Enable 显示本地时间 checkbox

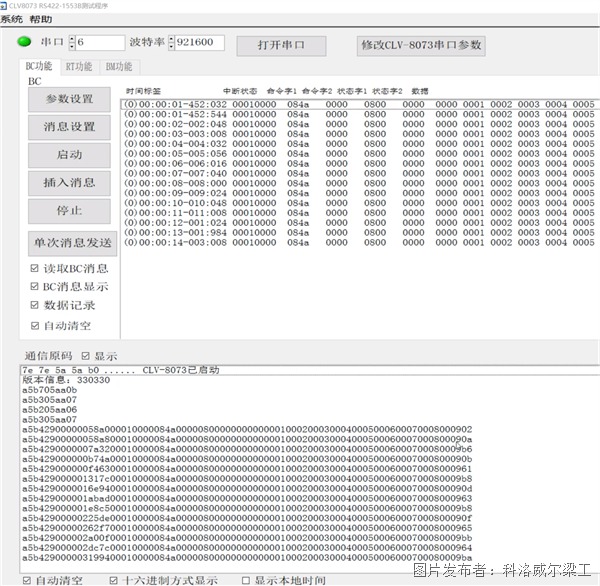tap(246, 581)
